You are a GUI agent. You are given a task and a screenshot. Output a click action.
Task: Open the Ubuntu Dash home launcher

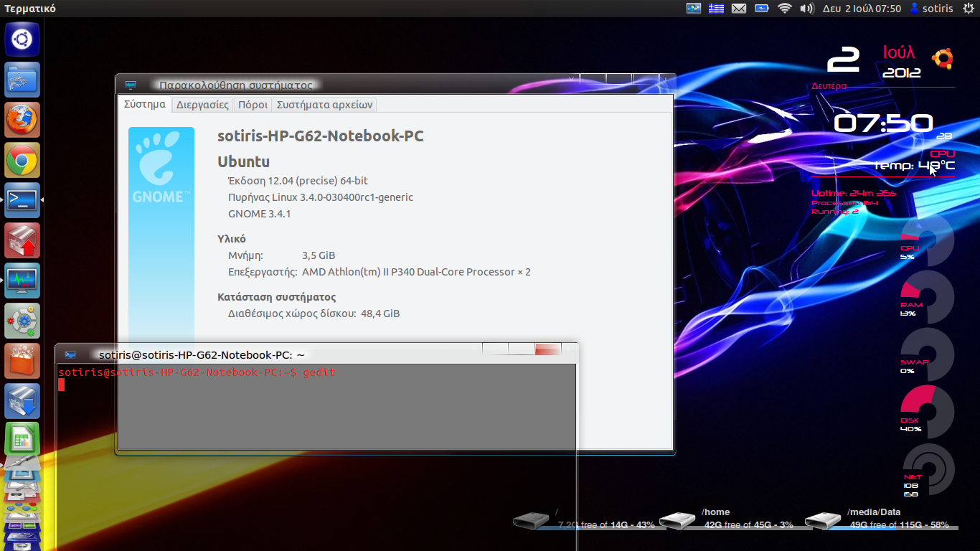[x=22, y=39]
